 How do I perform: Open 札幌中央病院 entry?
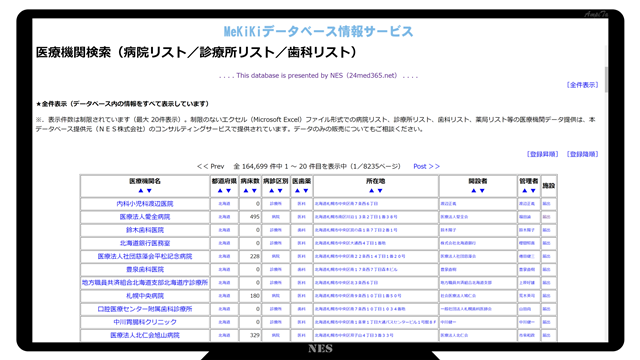pyautogui.click(x=145, y=296)
